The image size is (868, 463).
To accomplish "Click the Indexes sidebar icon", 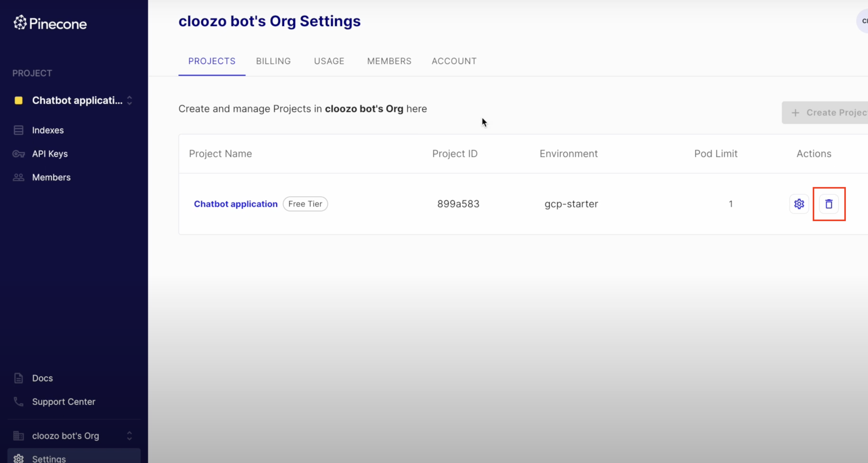I will coord(19,130).
